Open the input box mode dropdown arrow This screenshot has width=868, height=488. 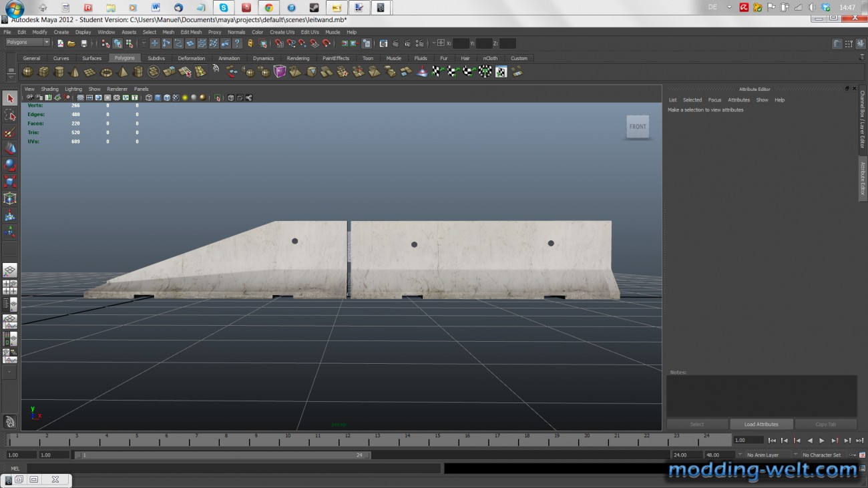(x=434, y=43)
